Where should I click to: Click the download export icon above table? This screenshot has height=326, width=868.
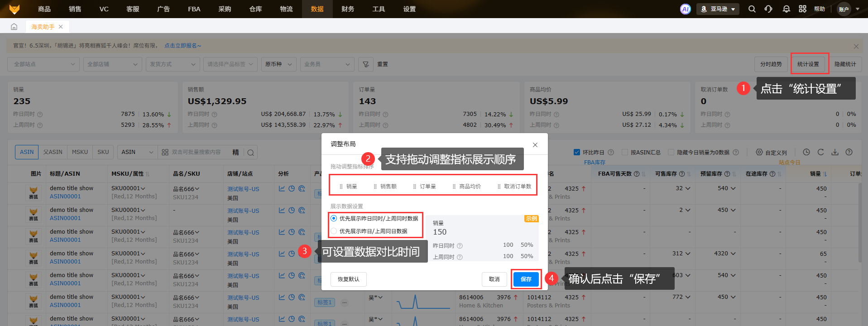[835, 152]
